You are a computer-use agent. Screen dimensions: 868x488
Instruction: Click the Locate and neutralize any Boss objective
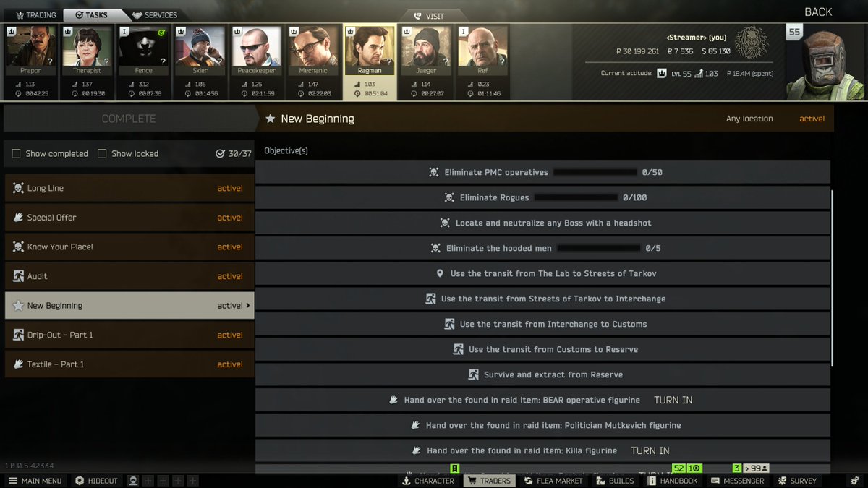542,223
